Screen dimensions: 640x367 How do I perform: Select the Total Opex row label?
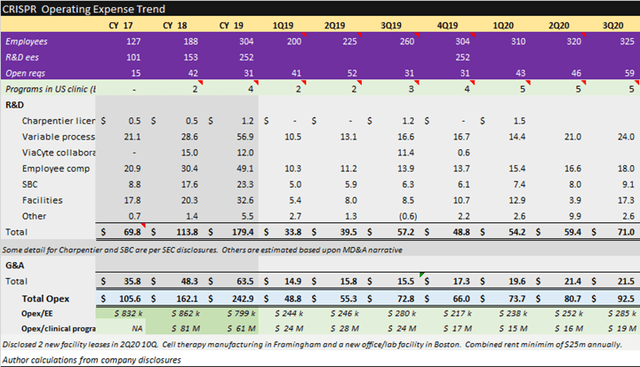(x=45, y=298)
